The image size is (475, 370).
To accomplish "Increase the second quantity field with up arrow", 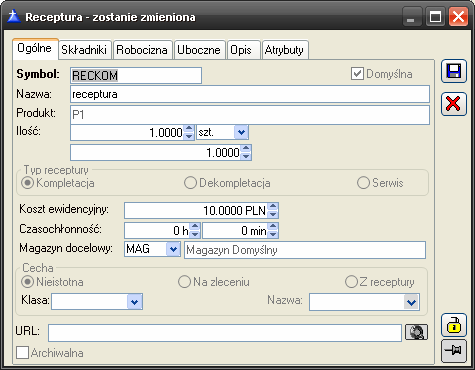I will [x=246, y=149].
